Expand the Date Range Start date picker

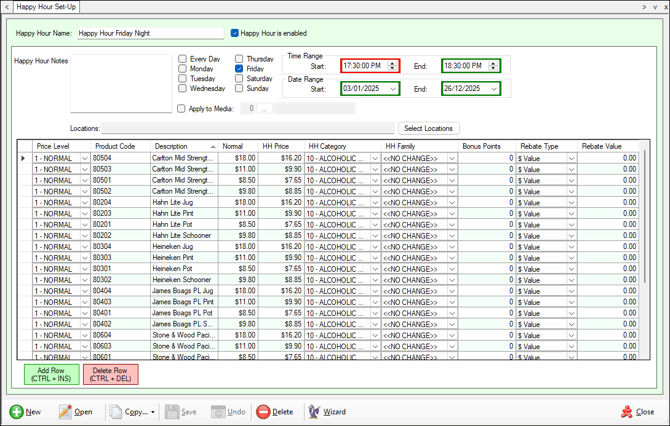[393, 89]
